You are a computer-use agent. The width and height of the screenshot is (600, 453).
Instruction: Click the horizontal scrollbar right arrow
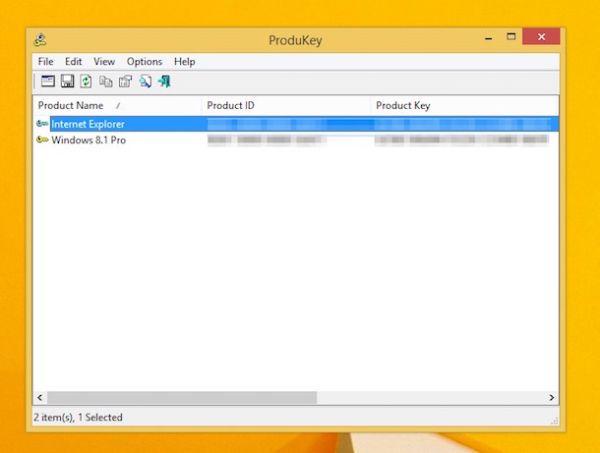pyautogui.click(x=552, y=398)
